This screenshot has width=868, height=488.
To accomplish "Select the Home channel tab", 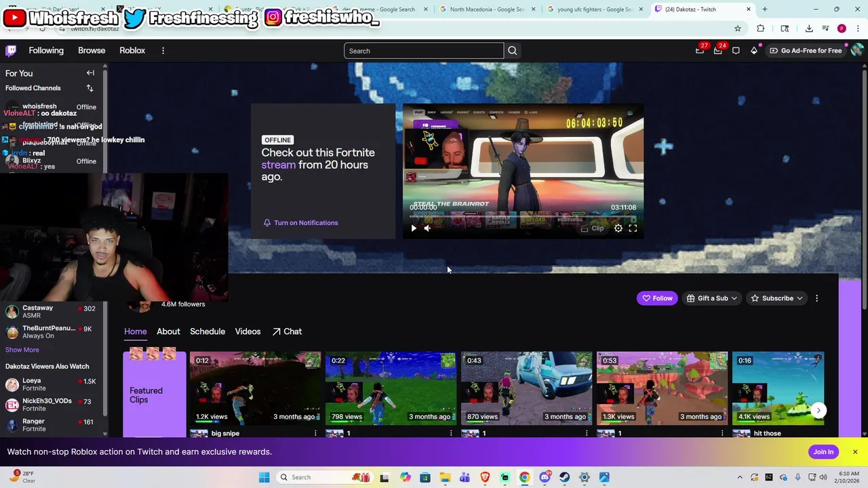I will [135, 331].
